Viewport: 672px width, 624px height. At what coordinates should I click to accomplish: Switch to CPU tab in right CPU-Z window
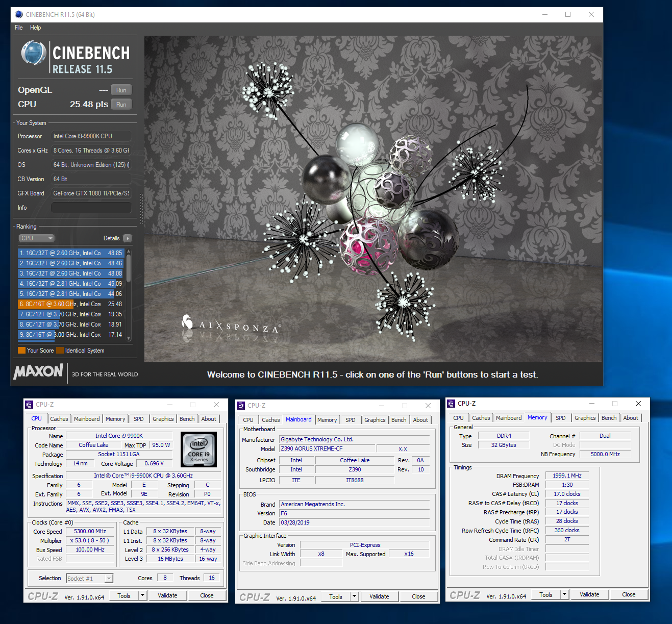459,418
